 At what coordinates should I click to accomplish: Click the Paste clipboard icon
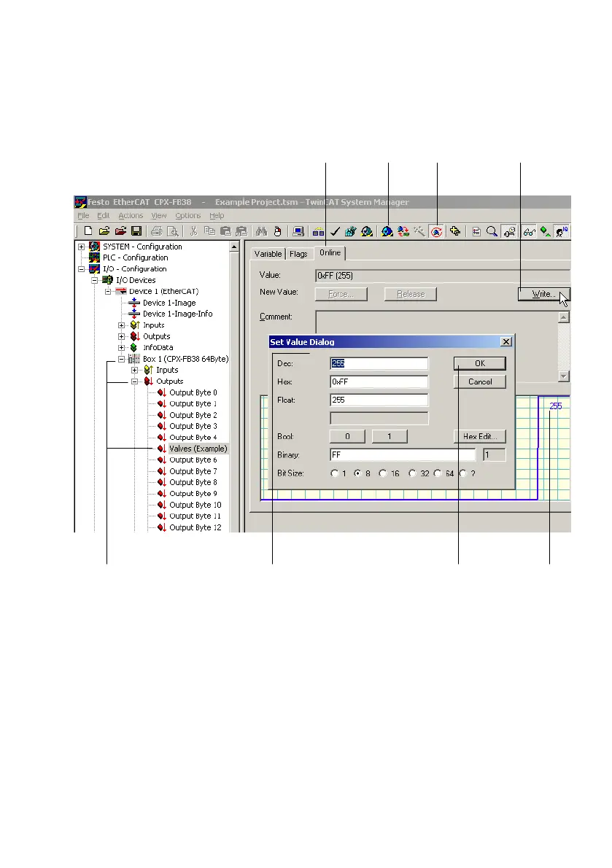pos(225,231)
